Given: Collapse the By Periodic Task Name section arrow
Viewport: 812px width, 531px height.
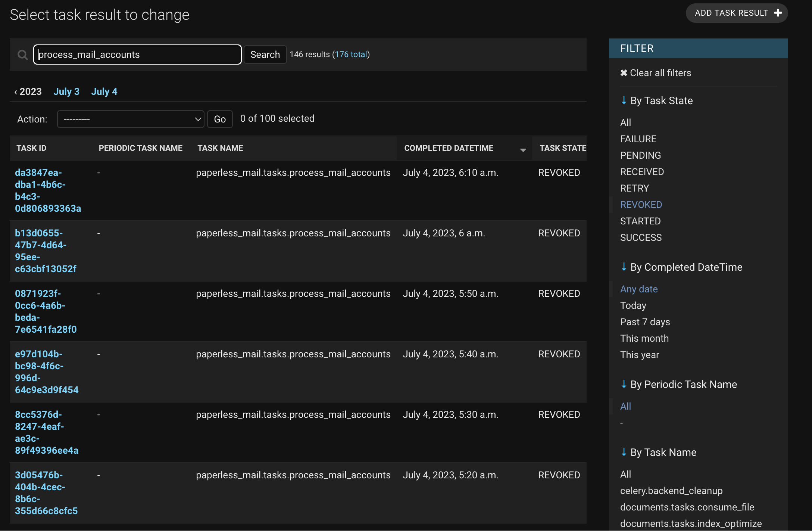Looking at the screenshot, I should point(624,384).
